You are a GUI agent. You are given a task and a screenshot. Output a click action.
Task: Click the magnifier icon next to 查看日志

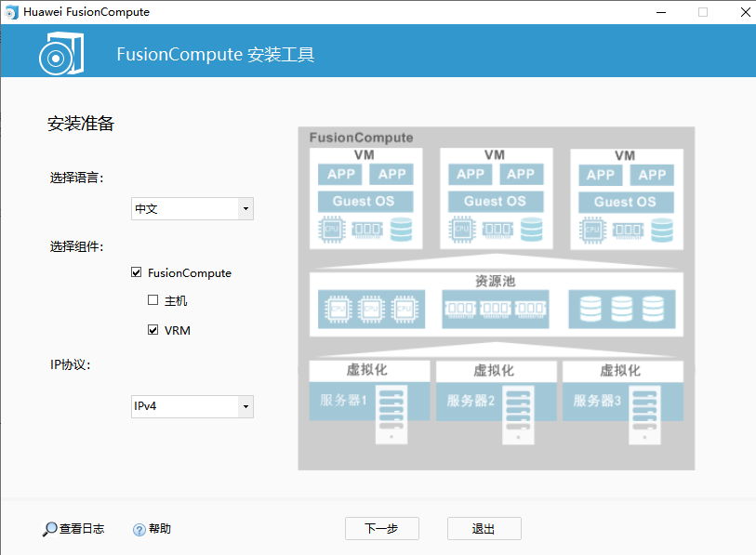click(50, 528)
